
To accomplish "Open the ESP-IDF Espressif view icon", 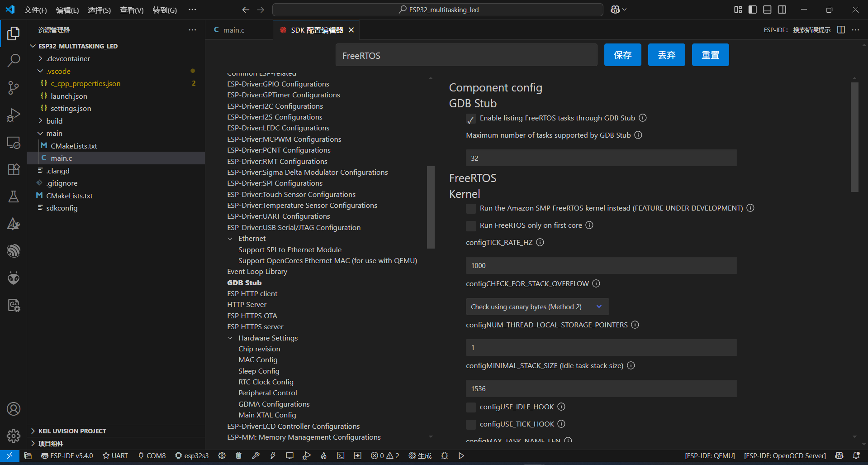I will (14, 250).
